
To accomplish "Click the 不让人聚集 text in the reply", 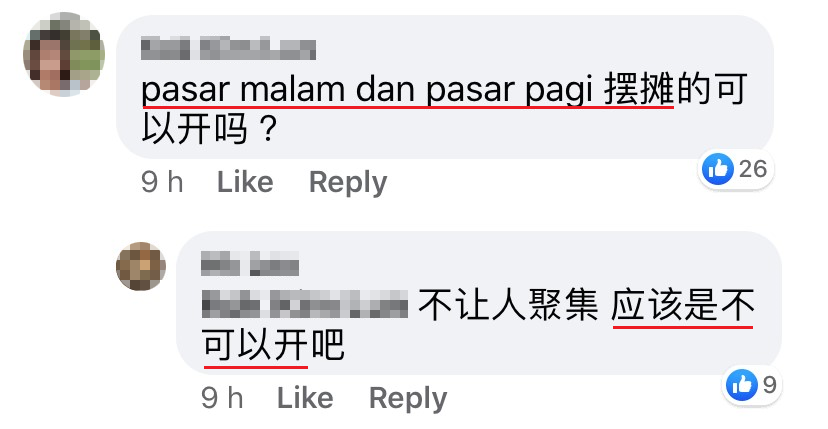I will pyautogui.click(x=509, y=306).
